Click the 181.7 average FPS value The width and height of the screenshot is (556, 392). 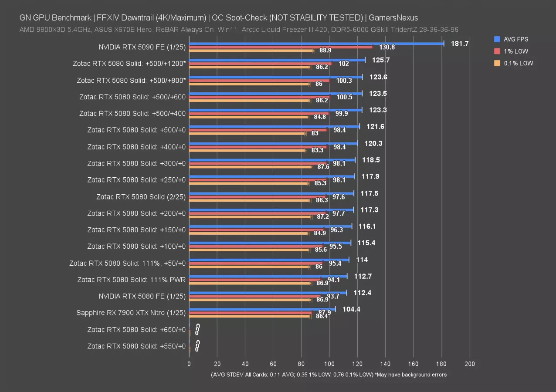pyautogui.click(x=460, y=44)
